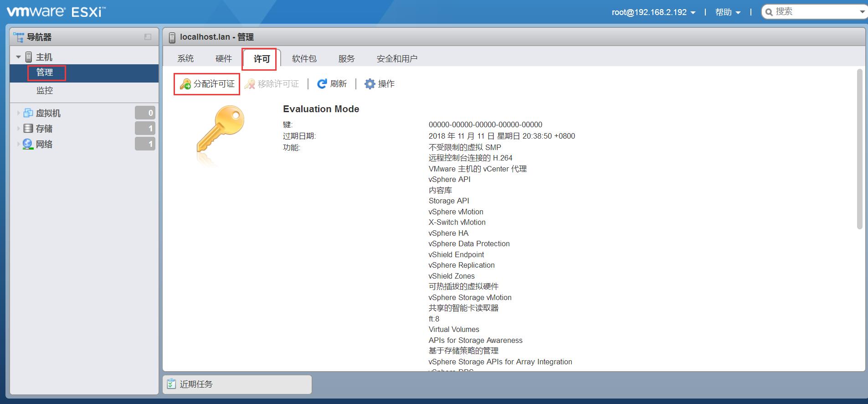Open the 帮助 help dropdown
This screenshot has width=868, height=404.
(x=728, y=12)
